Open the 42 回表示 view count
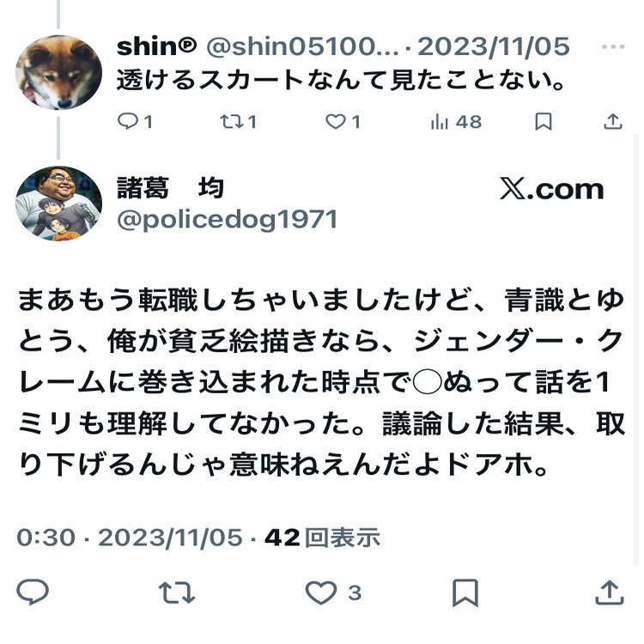Viewport: 644px width, 644px height. (x=322, y=538)
